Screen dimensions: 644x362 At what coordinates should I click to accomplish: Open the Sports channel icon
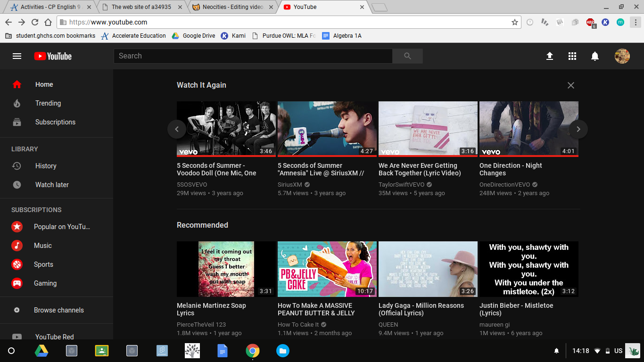click(17, 264)
